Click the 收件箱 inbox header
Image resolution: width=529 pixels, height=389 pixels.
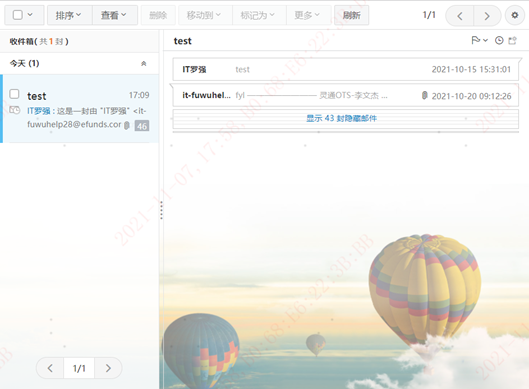coord(39,41)
